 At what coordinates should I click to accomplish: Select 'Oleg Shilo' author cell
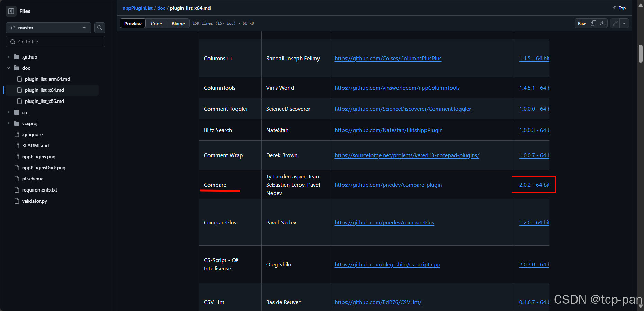(296, 264)
